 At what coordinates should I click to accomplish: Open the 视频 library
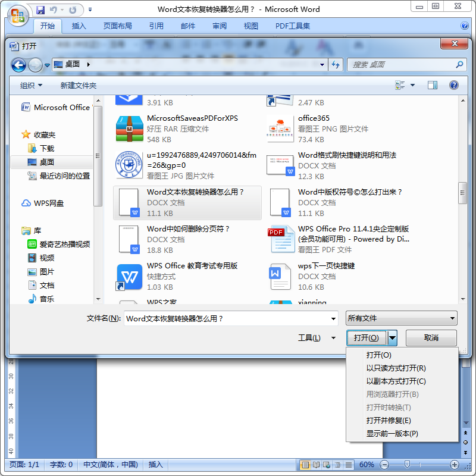(41, 258)
